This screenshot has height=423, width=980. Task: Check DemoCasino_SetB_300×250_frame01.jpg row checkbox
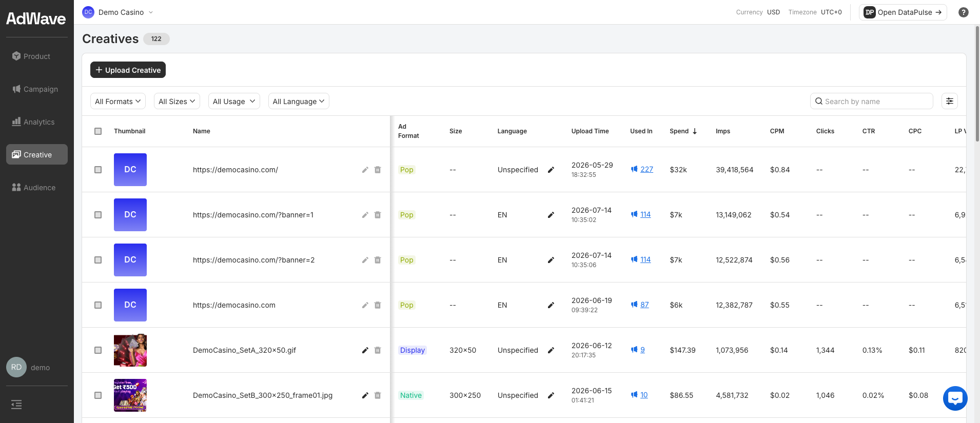(x=98, y=395)
